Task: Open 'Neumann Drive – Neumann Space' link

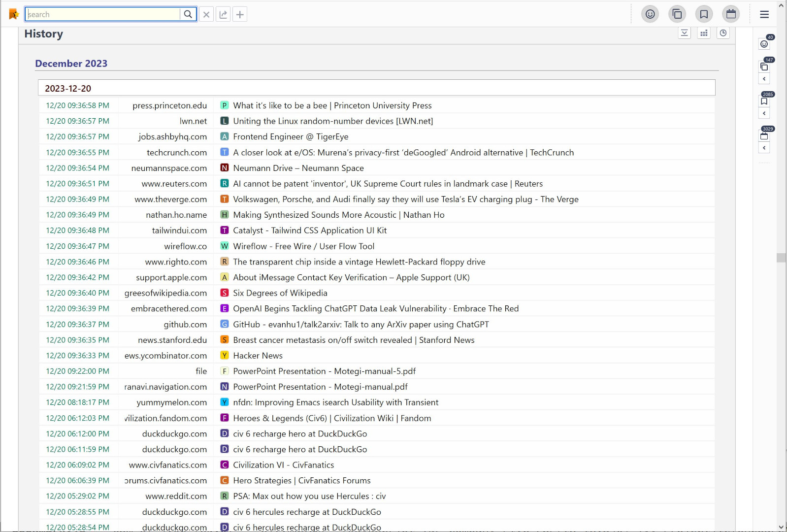Action: [x=298, y=168]
